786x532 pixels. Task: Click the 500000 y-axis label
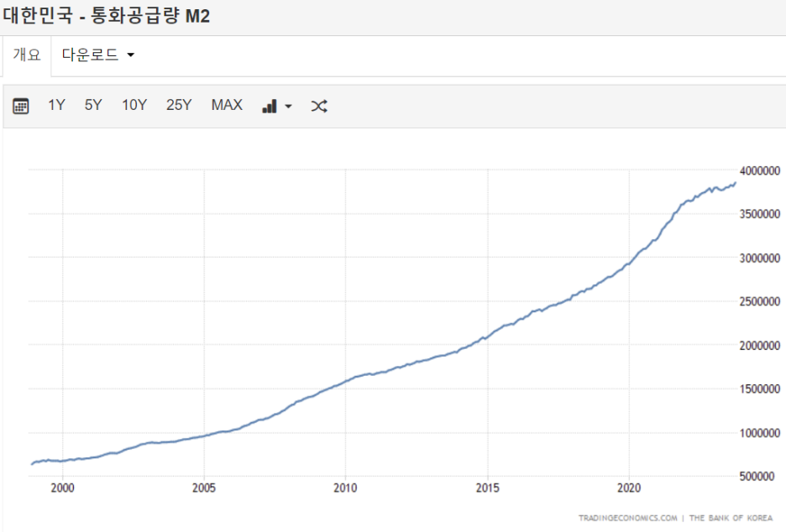click(757, 476)
